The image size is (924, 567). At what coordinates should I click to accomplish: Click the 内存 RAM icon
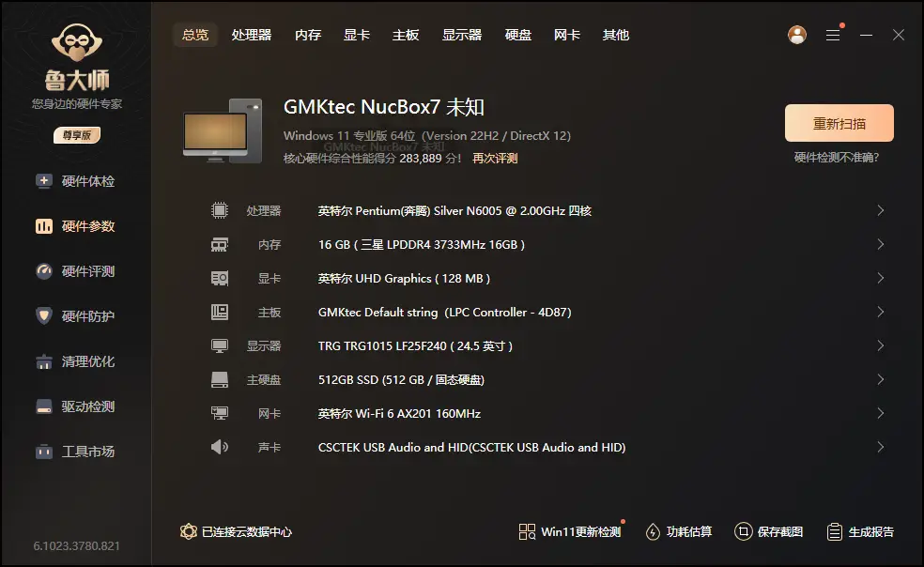point(219,245)
